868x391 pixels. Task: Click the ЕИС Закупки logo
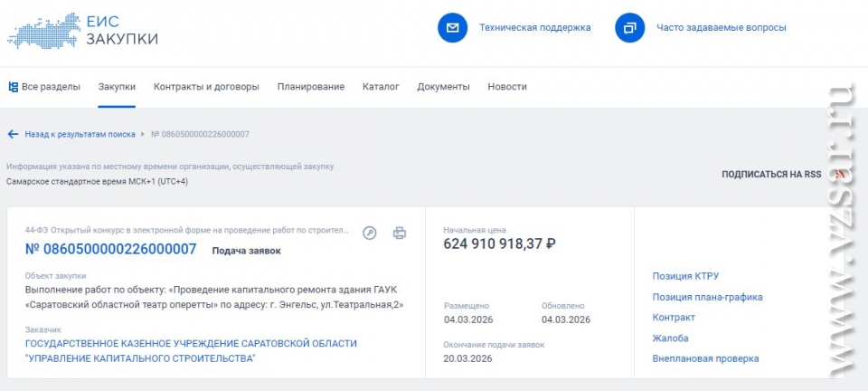point(83,30)
